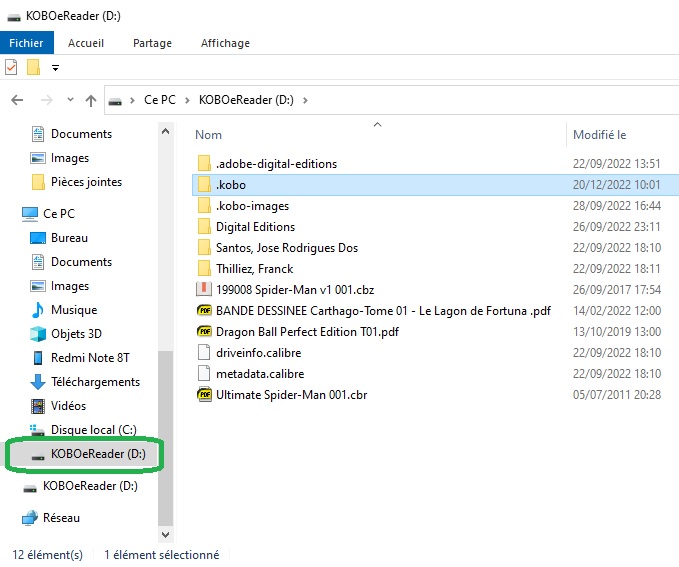Open the quick access toolbar customize dropdown
This screenshot has height=567, width=679.
(x=55, y=68)
